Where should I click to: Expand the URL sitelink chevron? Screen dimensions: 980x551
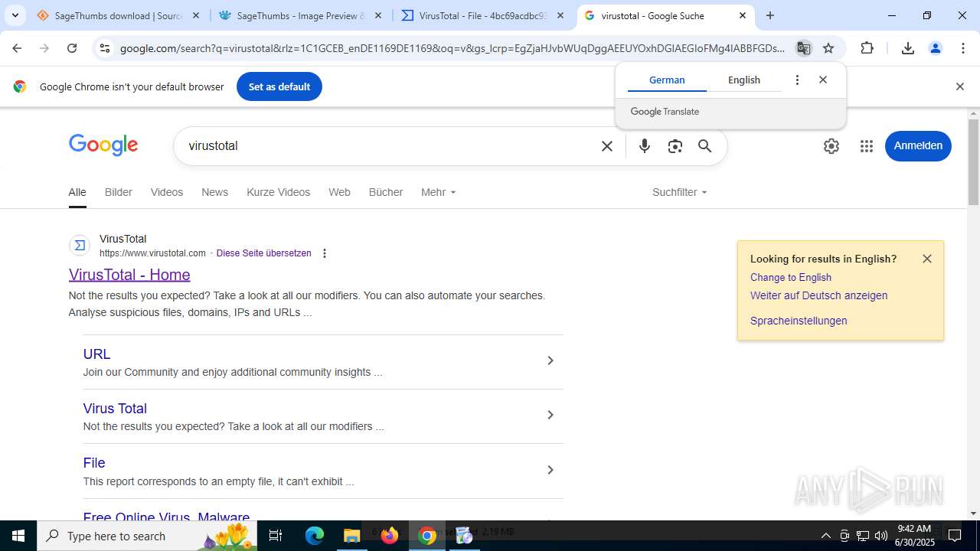550,360
